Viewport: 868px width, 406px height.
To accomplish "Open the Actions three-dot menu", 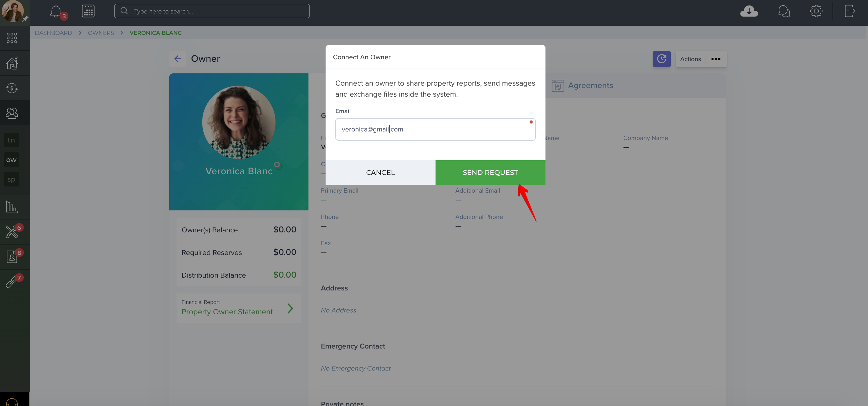I will click(716, 59).
